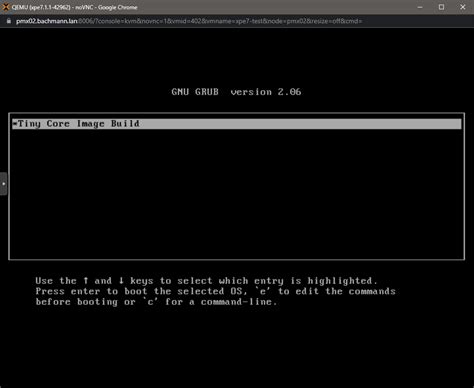Select the Tiny Core Image Build entry
The image size is (474, 388).
click(237, 124)
